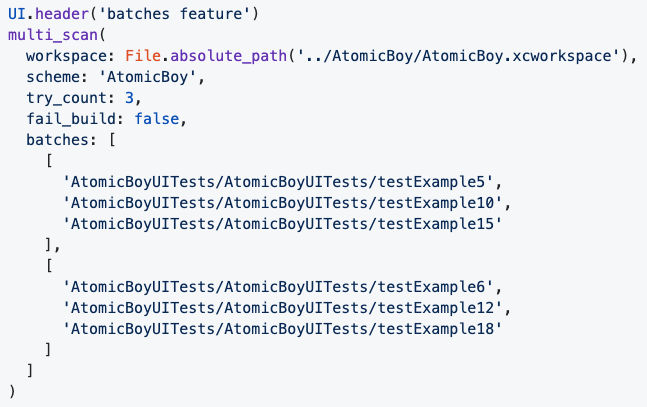Viewport: 647px width, 407px height.
Task: Click the testExample18 test path line
Action: (x=282, y=329)
